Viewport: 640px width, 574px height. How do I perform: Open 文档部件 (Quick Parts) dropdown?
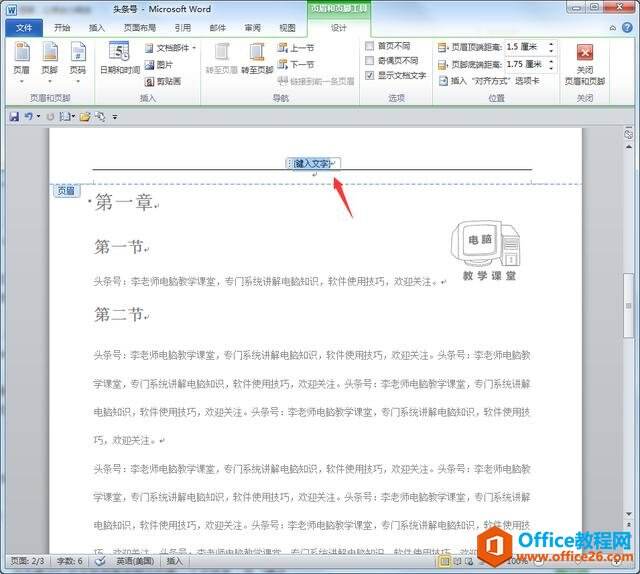point(170,48)
